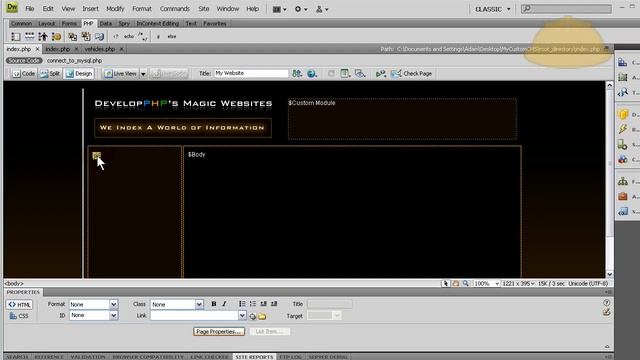Insert PHP Include icon
This screenshot has width=640, height=360.
pos(73,37)
